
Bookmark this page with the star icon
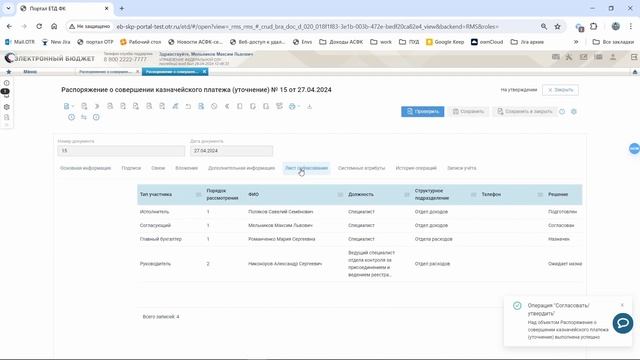tap(557, 27)
